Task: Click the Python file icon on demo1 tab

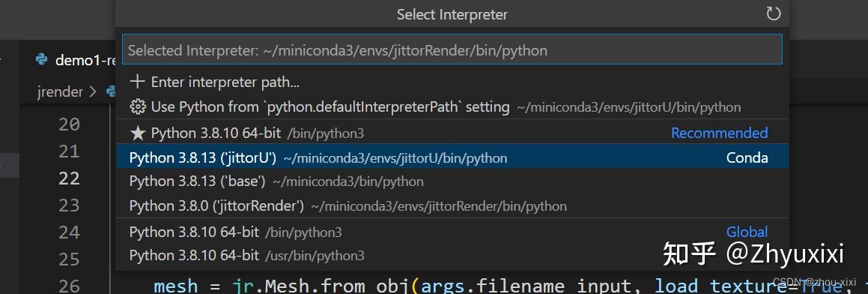Action: pos(41,60)
